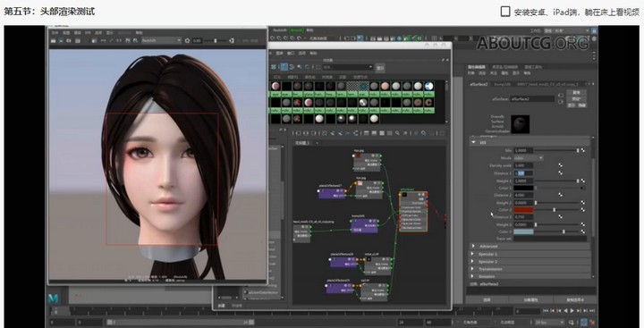This screenshot has height=328, width=644.
Task: Click the Copy Tab button
Action: (575, 300)
